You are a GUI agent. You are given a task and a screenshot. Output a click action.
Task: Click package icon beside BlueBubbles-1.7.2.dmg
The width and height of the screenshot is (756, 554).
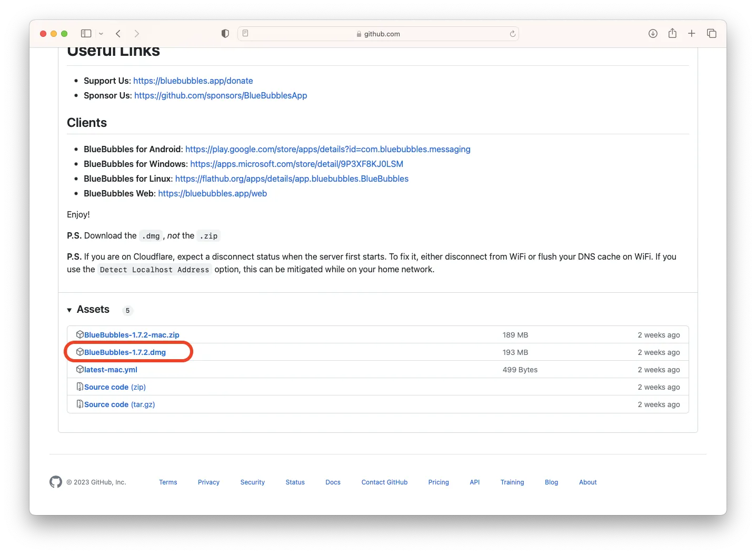80,352
